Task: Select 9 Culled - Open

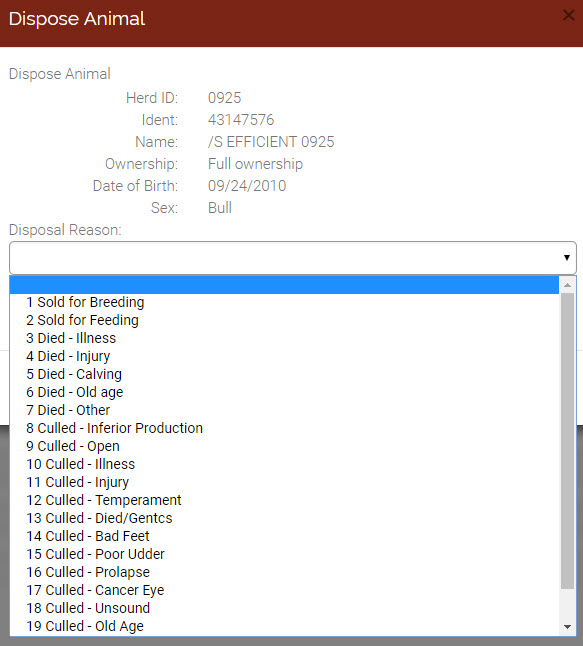Action: (284, 446)
